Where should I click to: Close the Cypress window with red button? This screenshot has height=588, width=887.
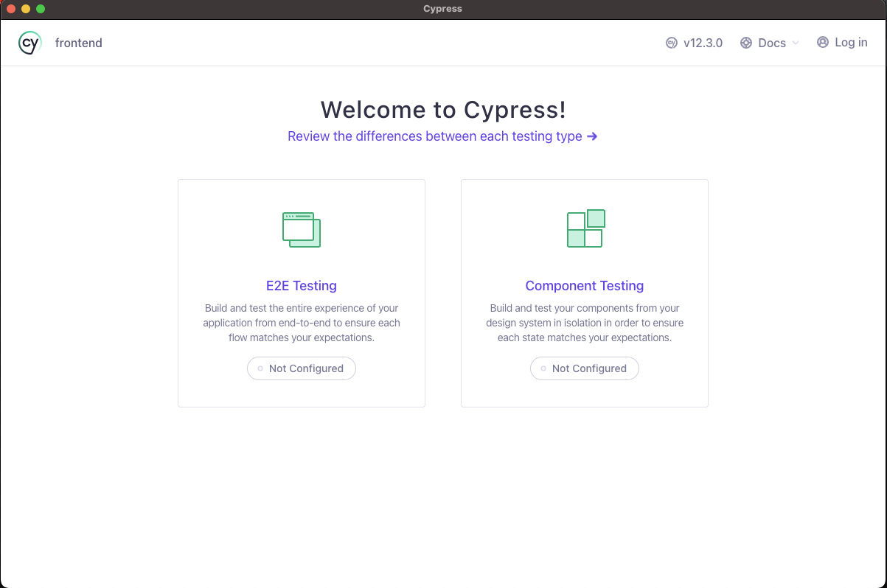click(11, 9)
